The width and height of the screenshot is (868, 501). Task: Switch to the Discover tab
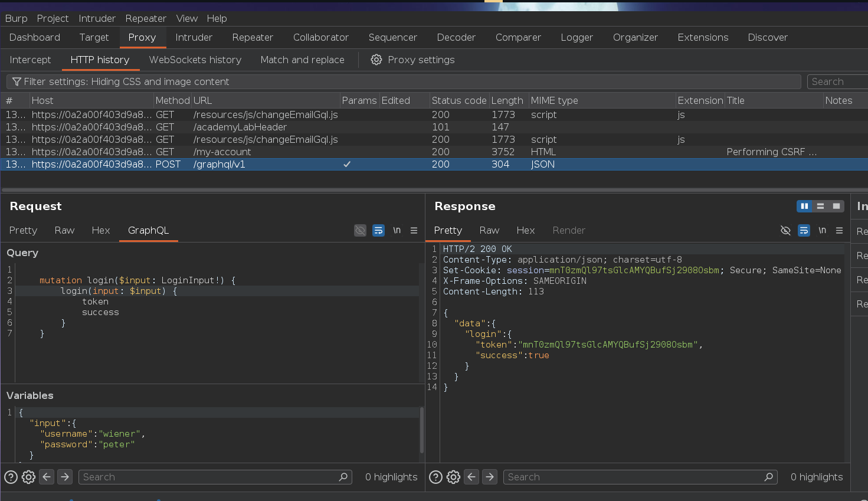click(x=768, y=37)
